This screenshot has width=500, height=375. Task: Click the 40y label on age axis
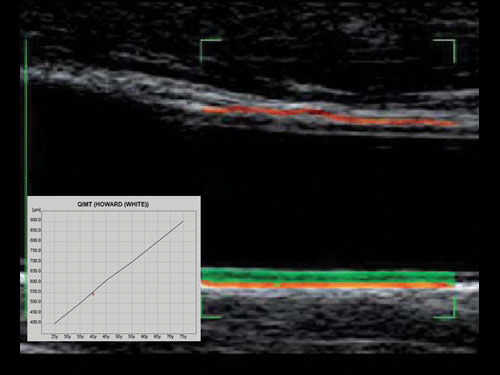coord(93,337)
